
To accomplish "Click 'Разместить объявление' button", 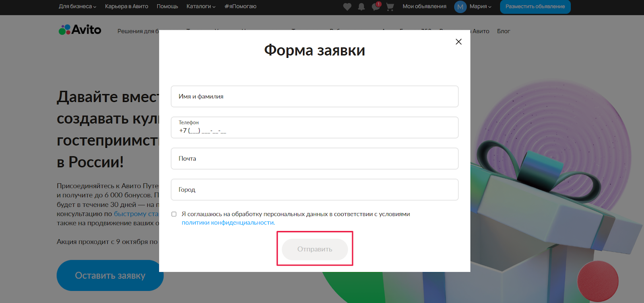I will pos(535,7).
